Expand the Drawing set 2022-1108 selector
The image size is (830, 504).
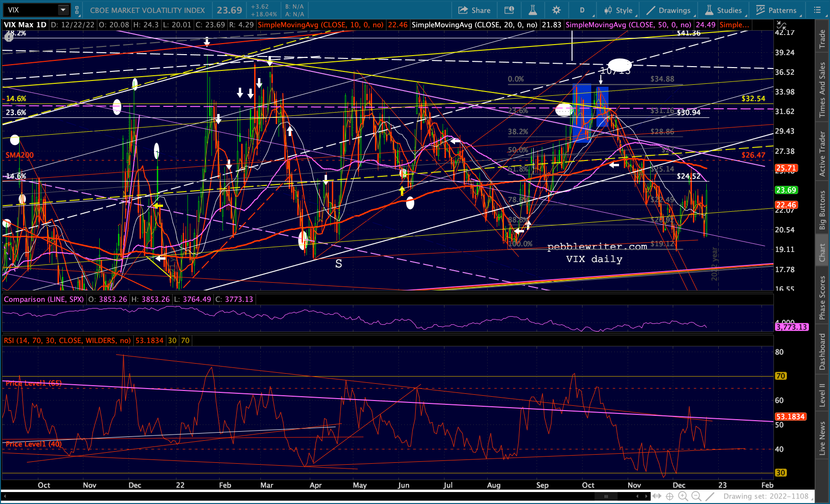[766, 496]
